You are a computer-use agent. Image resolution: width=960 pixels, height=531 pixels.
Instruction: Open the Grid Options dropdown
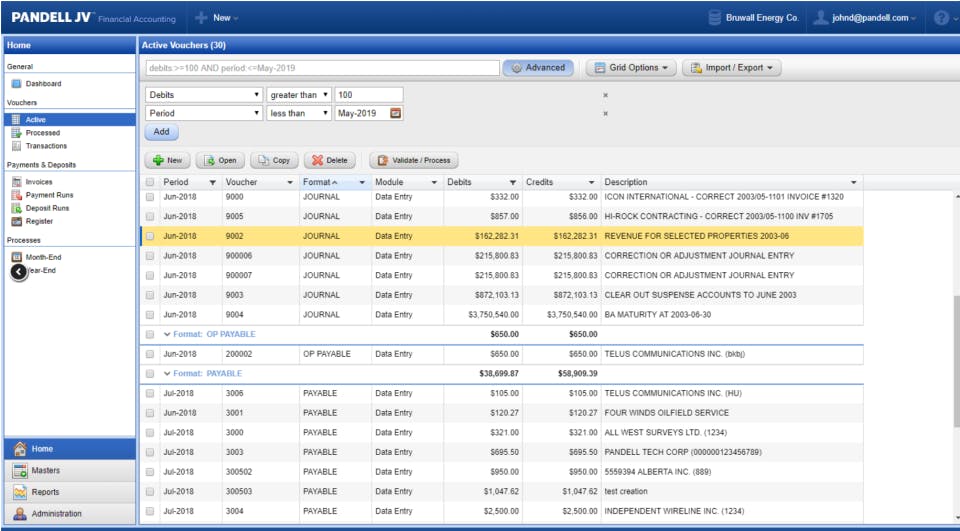pos(631,68)
